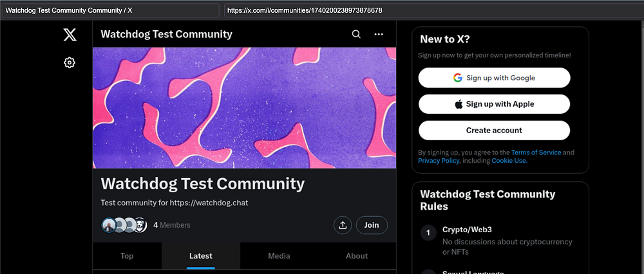Click Create account button
Screen dimensions: 644x274
pos(494,131)
